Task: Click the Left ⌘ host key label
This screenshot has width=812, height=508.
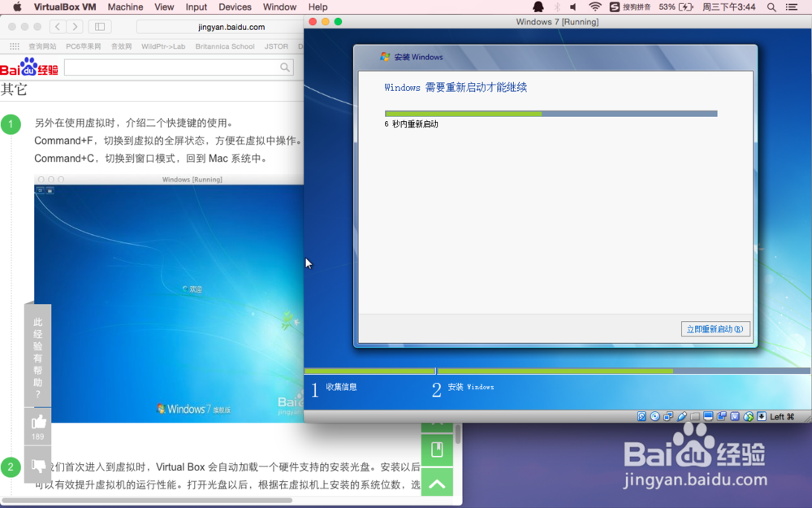Action: click(x=782, y=417)
